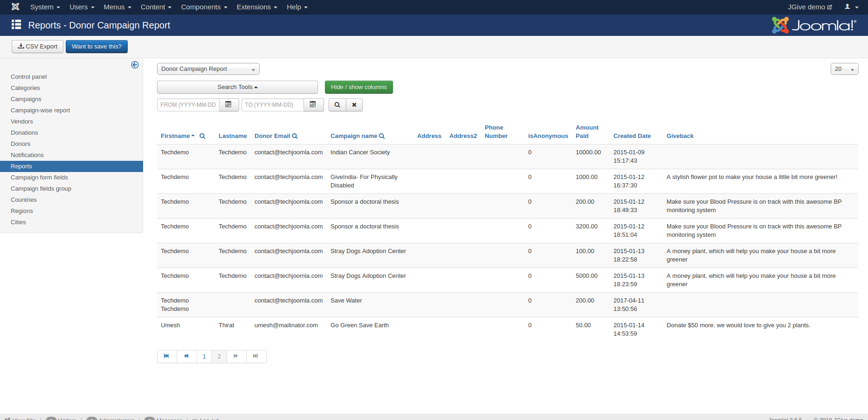Open the 20 rows-per-page dropdown
Viewport: 868px width, 420px height.
click(x=844, y=69)
